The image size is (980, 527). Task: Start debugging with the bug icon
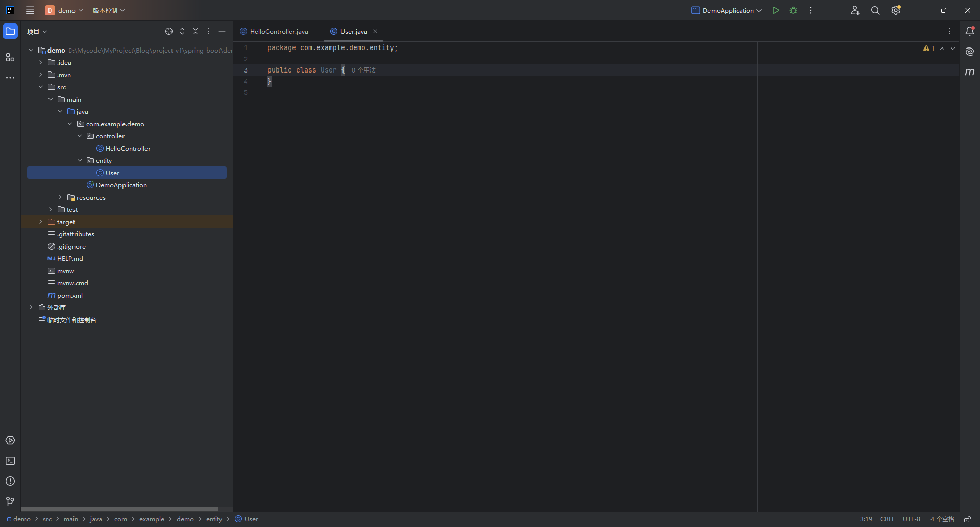793,10
